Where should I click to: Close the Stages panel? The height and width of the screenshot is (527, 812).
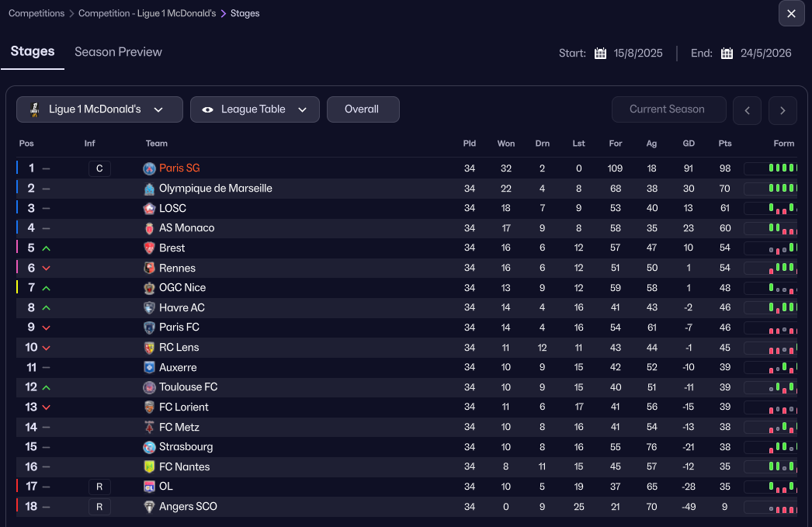click(x=791, y=13)
